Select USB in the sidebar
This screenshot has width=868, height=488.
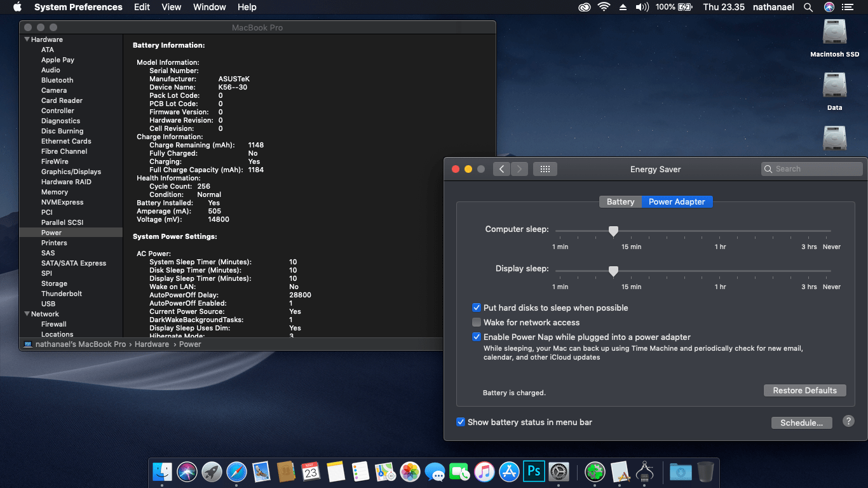click(x=48, y=304)
